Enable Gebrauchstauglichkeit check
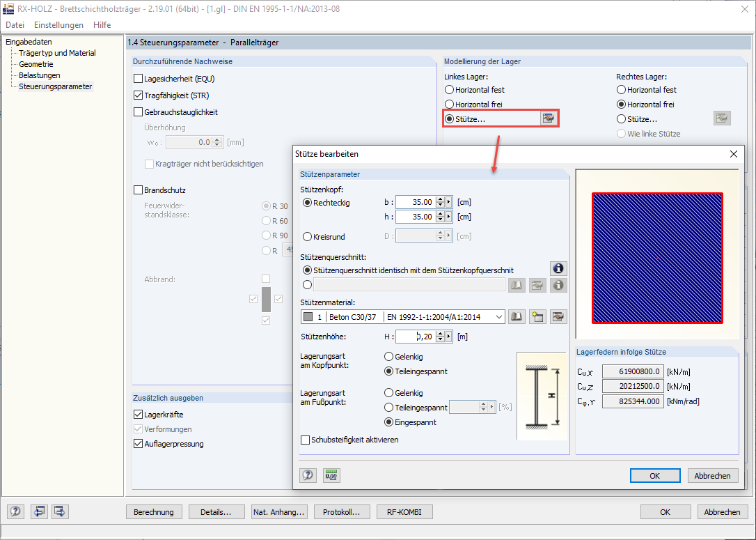This screenshot has height=540, width=756. point(138,112)
